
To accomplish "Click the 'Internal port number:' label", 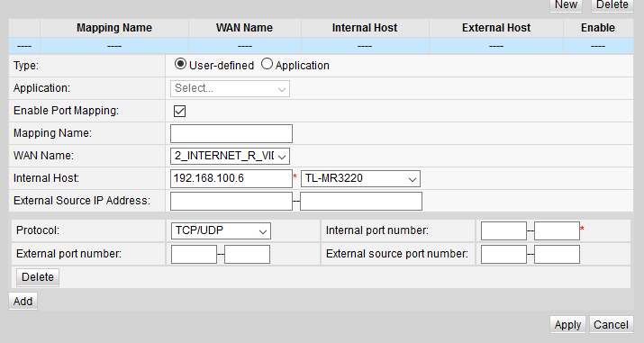I will click(x=377, y=230).
